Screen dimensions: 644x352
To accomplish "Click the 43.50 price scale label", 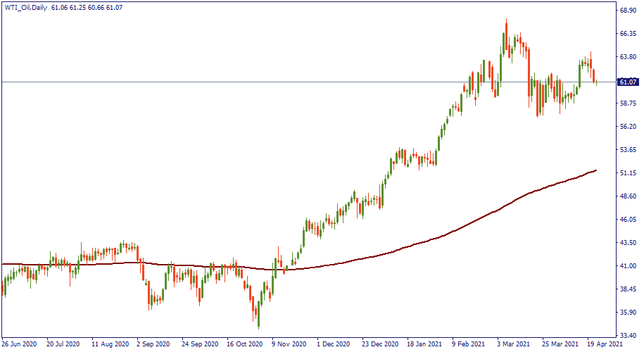I will click(x=628, y=243).
